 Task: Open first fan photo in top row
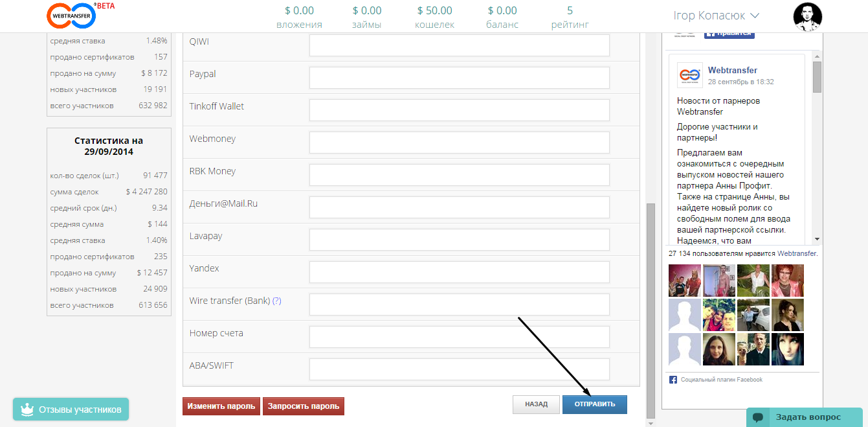685,281
